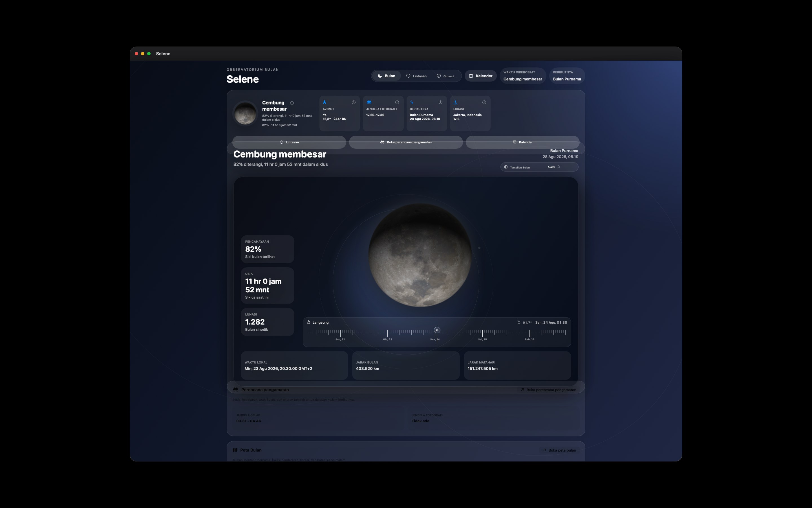This screenshot has width=812, height=508.
Task: Click the Lunasi 1.282 card
Action: (267, 322)
